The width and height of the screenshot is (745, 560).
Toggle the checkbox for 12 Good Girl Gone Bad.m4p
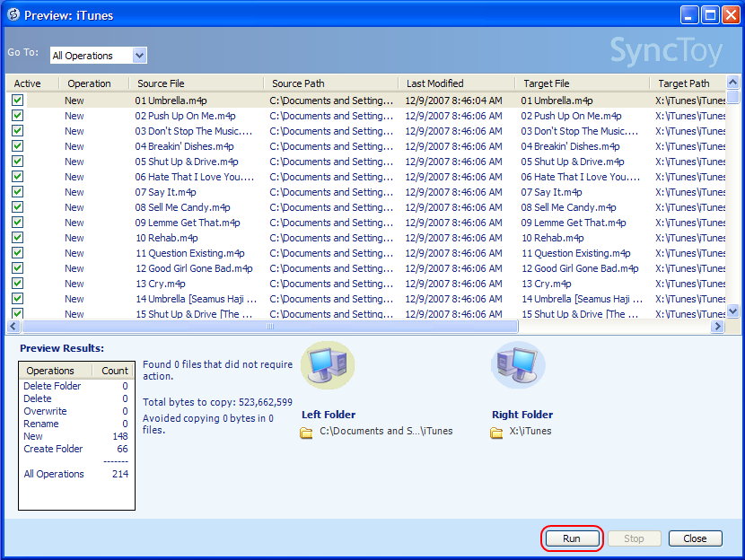point(18,267)
